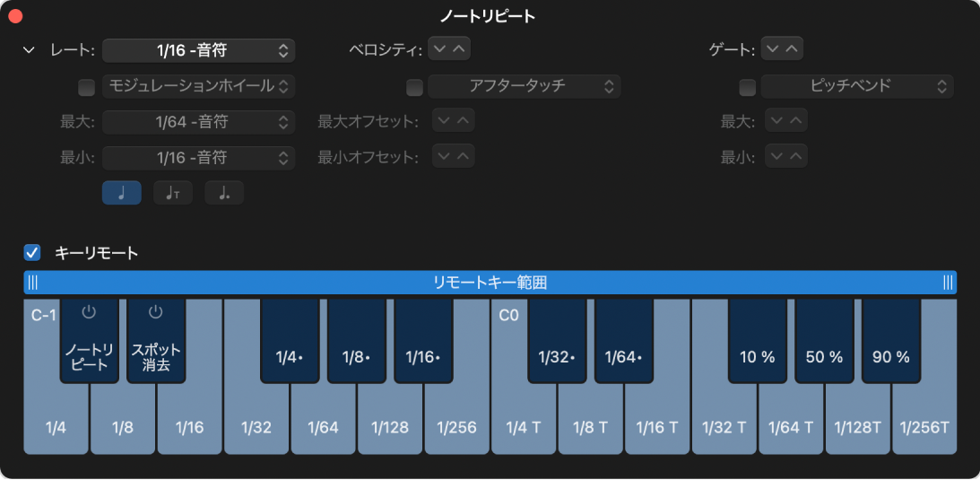This screenshot has height=480, width=980.
Task: Enable the アフタータッチ checkbox
Action: 414,88
